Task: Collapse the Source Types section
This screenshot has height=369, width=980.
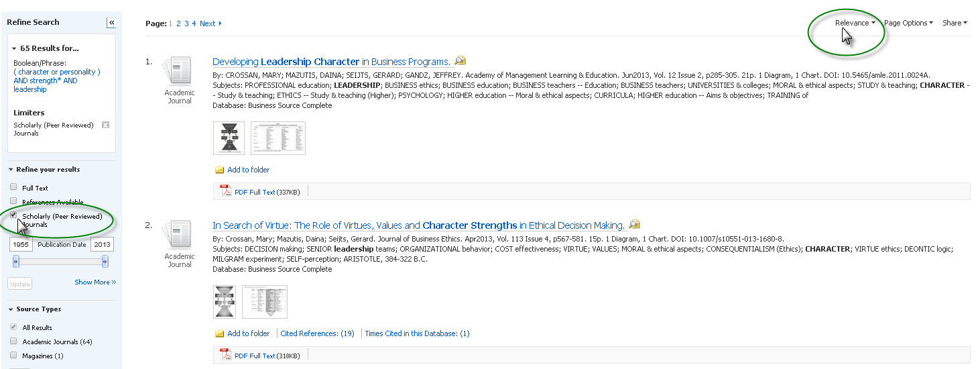Action: (11, 309)
